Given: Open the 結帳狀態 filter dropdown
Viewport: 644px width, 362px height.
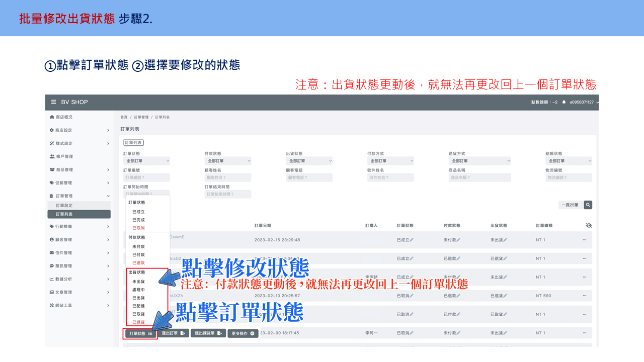Looking at the screenshot, I should [569, 161].
